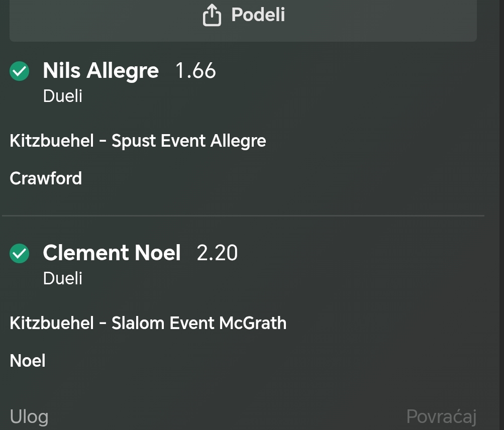Screen dimensions: 504x430
Task: Click the 1.66 odds value
Action: click(195, 70)
